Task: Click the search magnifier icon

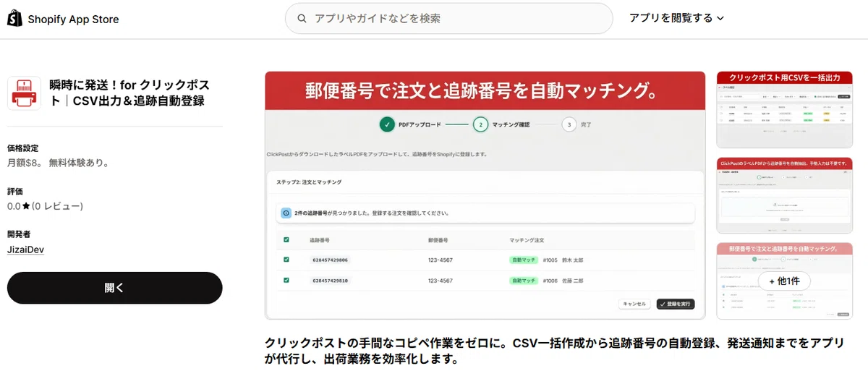Action: click(x=302, y=18)
